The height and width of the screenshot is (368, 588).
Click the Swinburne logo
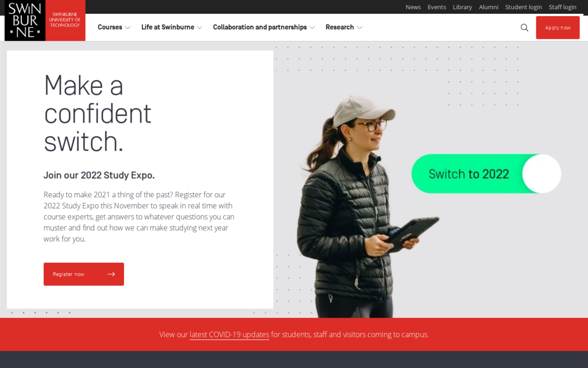coord(45,20)
